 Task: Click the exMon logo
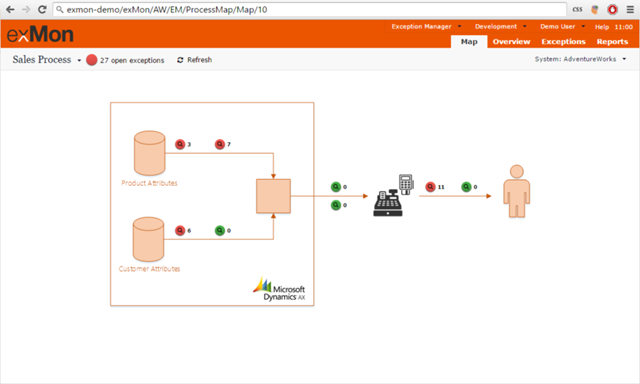[x=40, y=34]
